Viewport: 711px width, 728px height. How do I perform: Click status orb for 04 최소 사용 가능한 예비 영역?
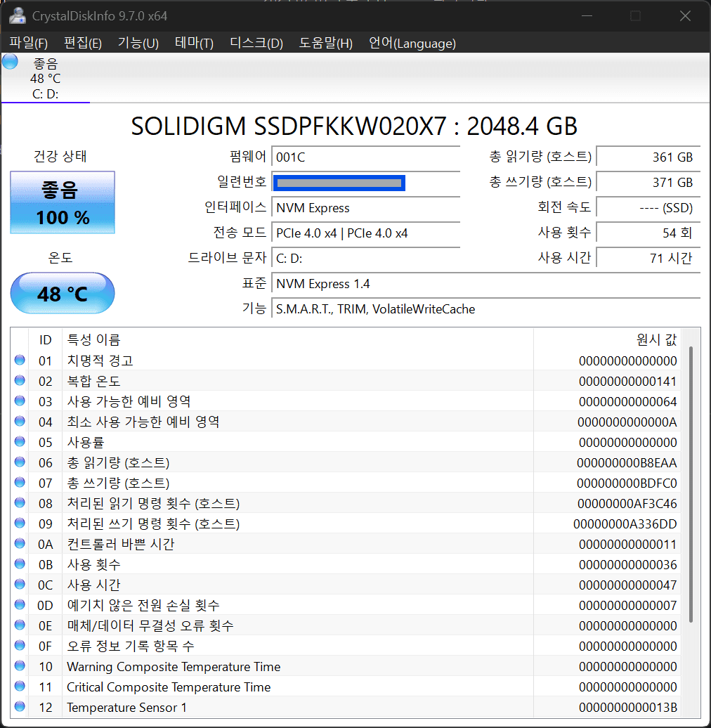(20, 421)
